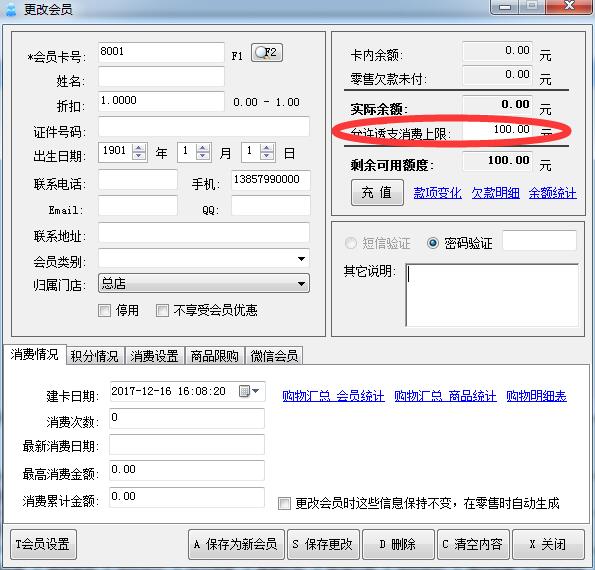Open the 欠款明细 link
595x570 pixels.
pyautogui.click(x=495, y=193)
